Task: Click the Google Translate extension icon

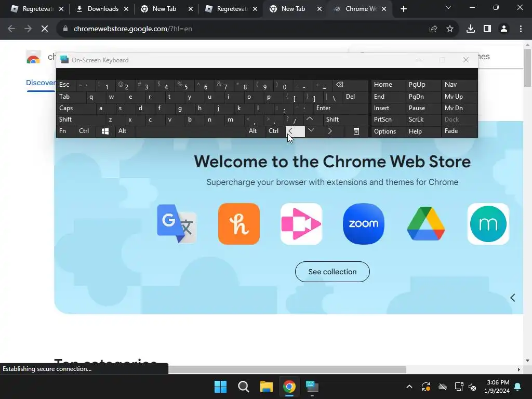Action: [177, 224]
